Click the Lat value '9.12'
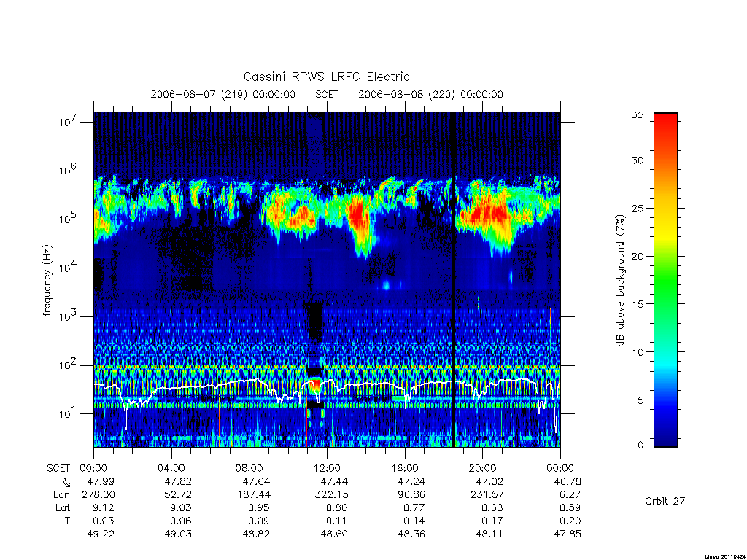747x560 pixels. click(104, 507)
